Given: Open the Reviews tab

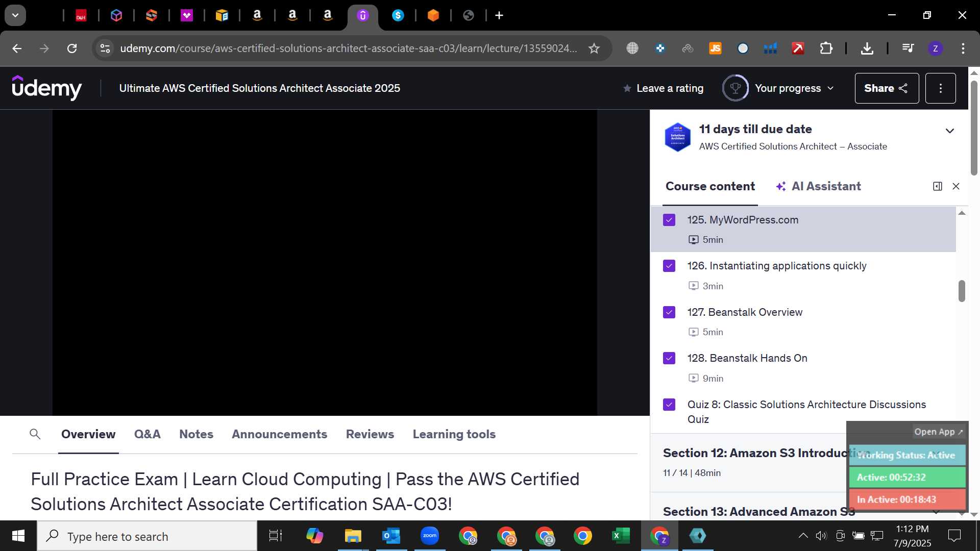Looking at the screenshot, I should pyautogui.click(x=370, y=434).
